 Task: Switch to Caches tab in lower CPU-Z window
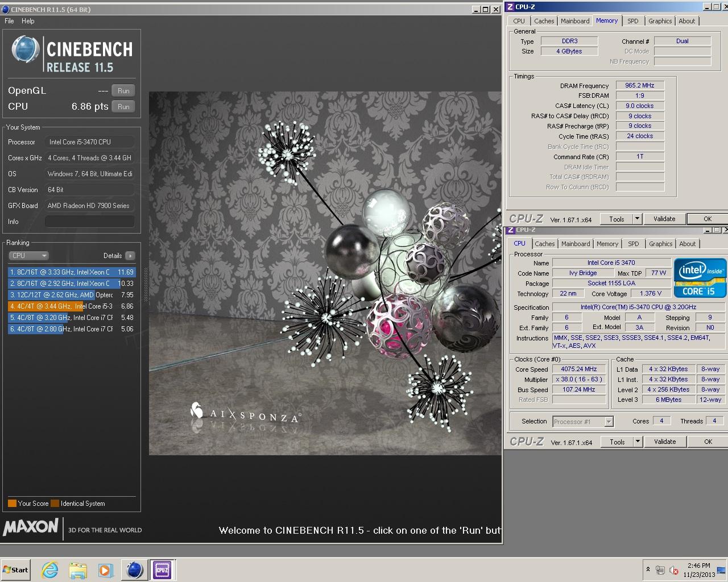point(544,244)
